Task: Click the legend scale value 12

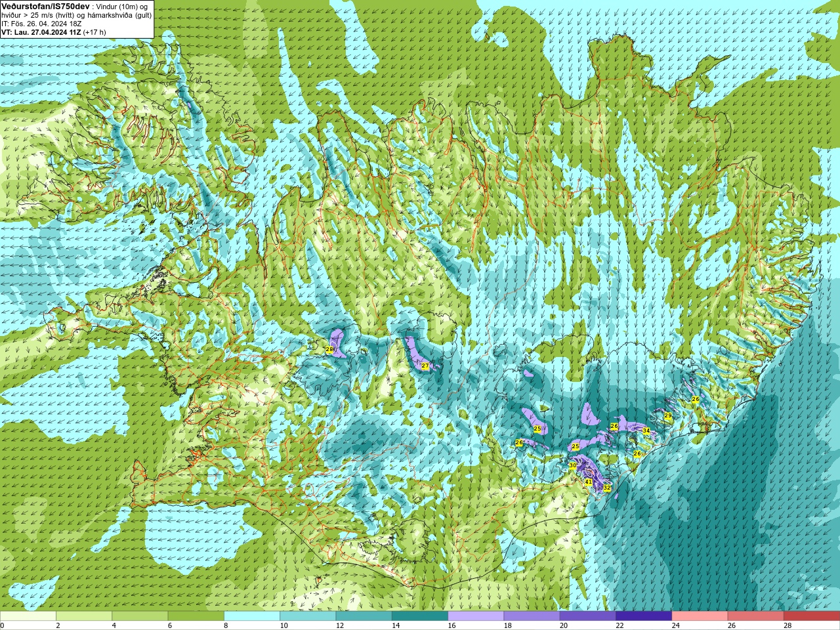Action: (340, 625)
